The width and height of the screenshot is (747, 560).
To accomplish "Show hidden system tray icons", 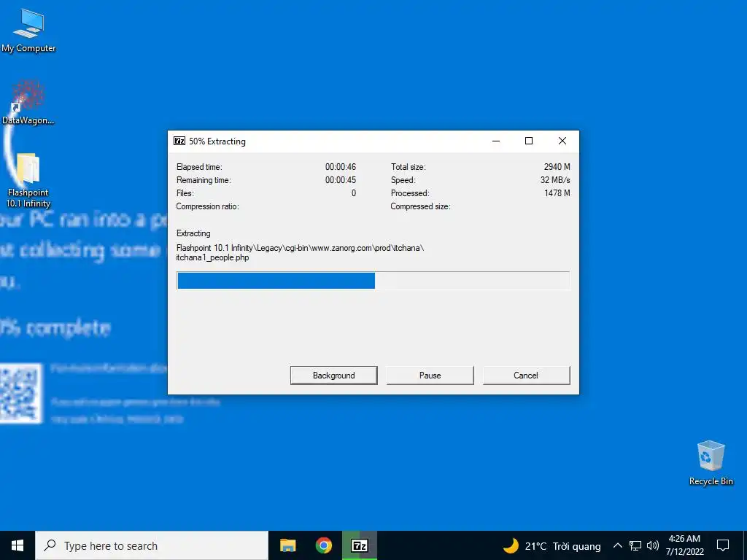I will pos(617,545).
